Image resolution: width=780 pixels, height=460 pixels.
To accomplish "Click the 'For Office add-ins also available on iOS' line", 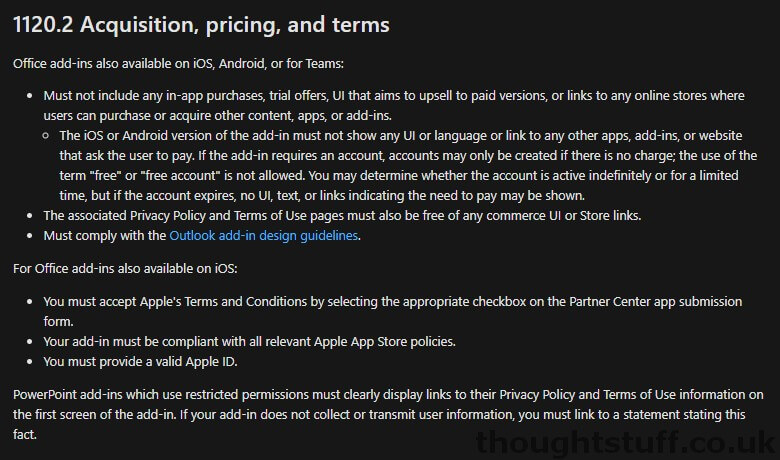I will click(125, 269).
